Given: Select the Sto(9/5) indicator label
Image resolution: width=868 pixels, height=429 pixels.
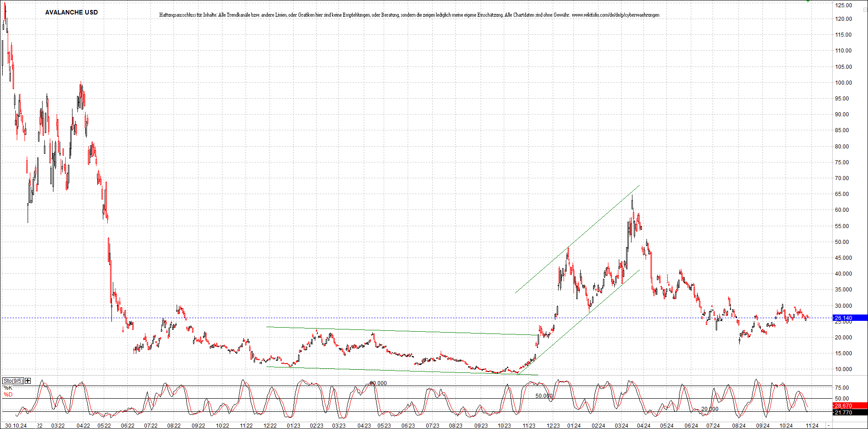Looking at the screenshot, I should (x=13, y=381).
